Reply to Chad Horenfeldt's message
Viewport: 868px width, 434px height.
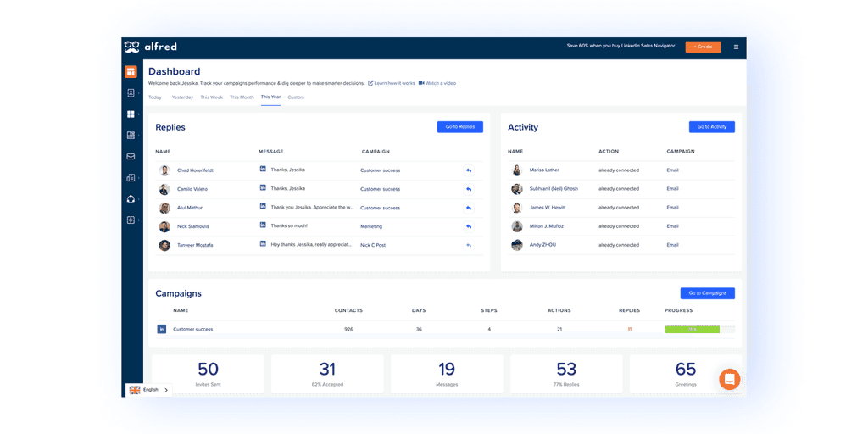pos(469,170)
